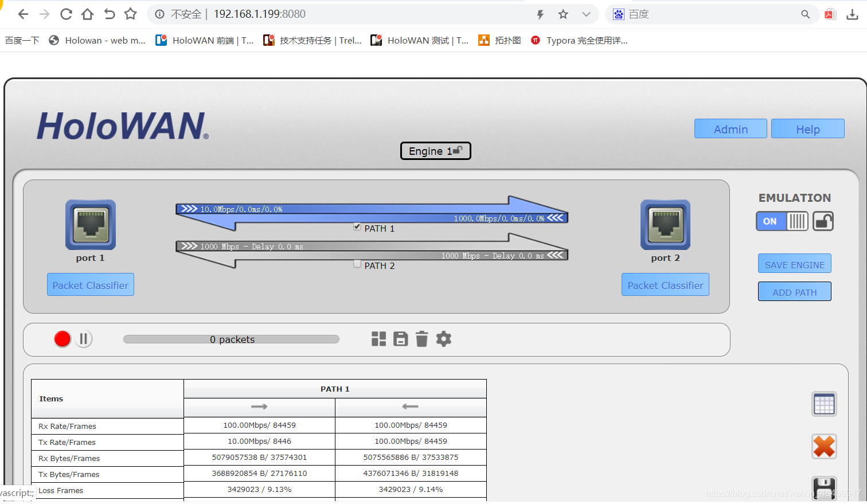Go back to the previous browser page

(x=23, y=14)
